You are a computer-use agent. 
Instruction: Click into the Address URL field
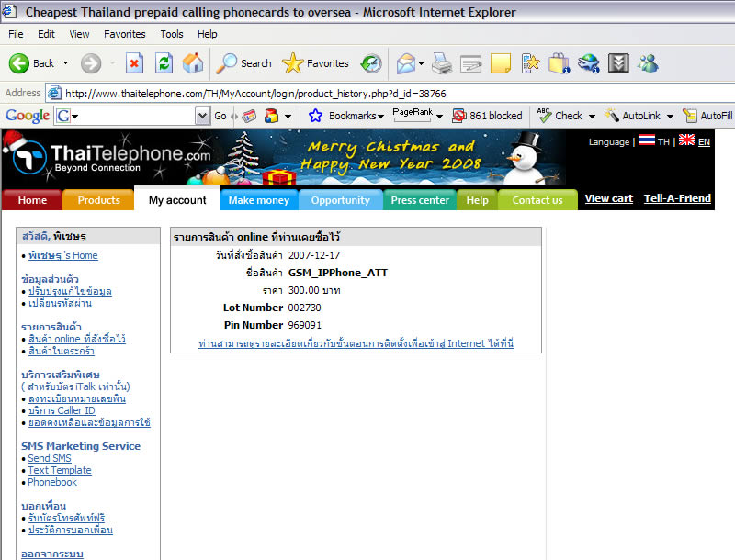pos(367,93)
